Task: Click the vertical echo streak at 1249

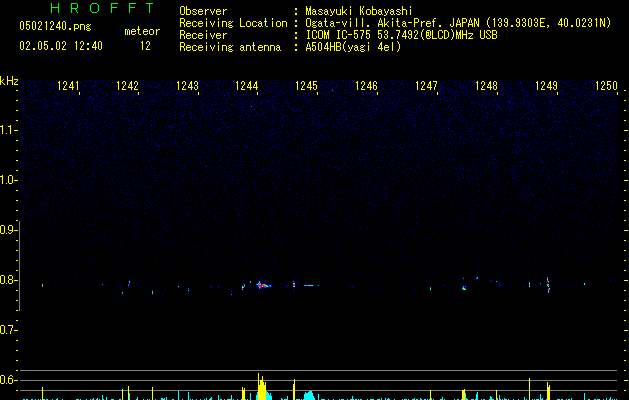Action: [x=548, y=284]
